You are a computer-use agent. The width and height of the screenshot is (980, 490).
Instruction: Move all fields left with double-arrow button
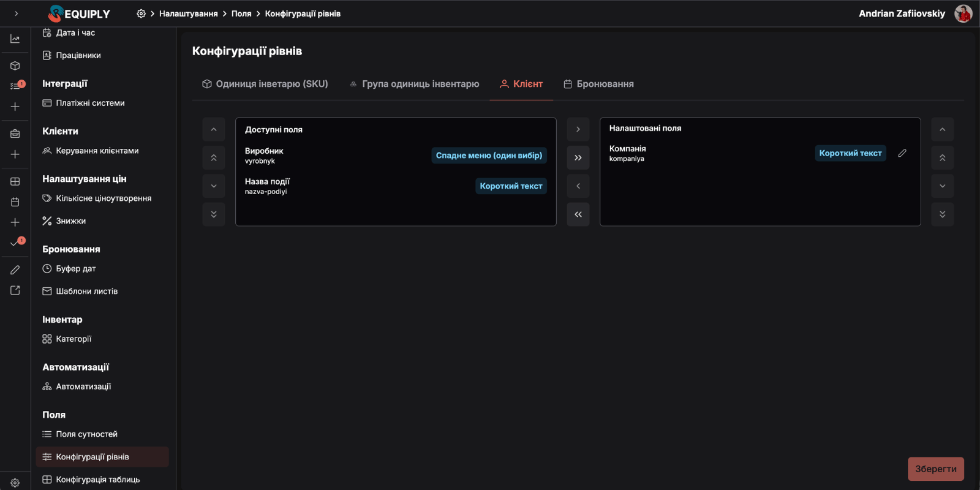[x=578, y=214]
